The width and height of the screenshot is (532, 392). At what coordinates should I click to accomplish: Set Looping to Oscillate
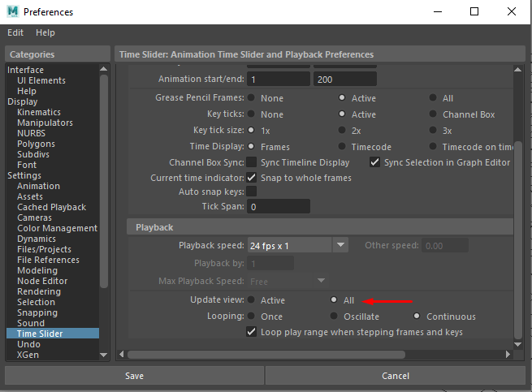333,317
